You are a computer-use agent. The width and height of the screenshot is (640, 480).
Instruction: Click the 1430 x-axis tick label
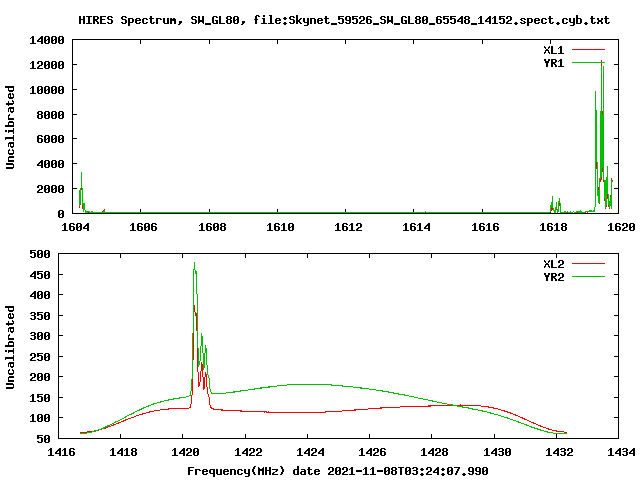click(x=497, y=452)
